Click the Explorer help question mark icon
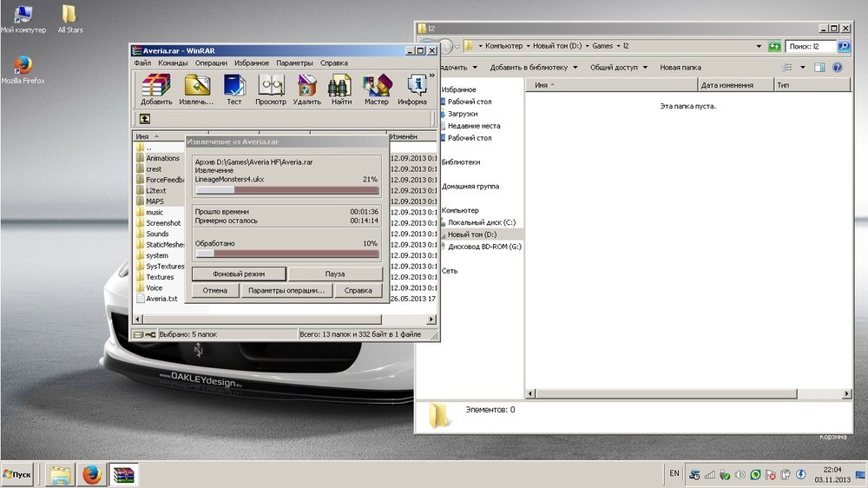 pyautogui.click(x=838, y=67)
